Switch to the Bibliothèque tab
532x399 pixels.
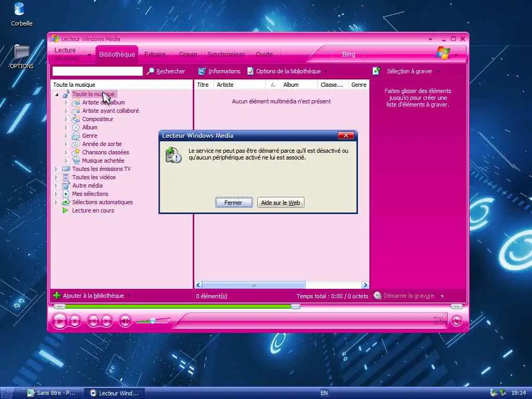point(117,54)
